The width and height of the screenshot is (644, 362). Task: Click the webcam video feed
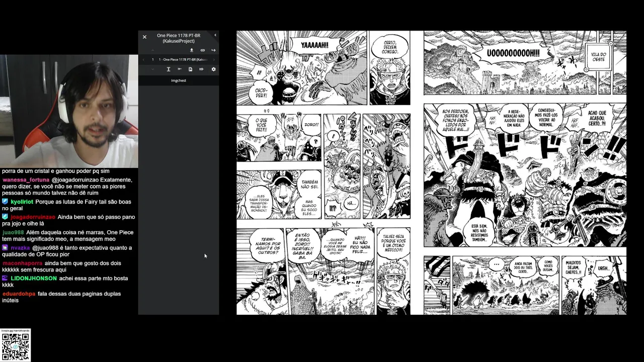pyautogui.click(x=69, y=111)
